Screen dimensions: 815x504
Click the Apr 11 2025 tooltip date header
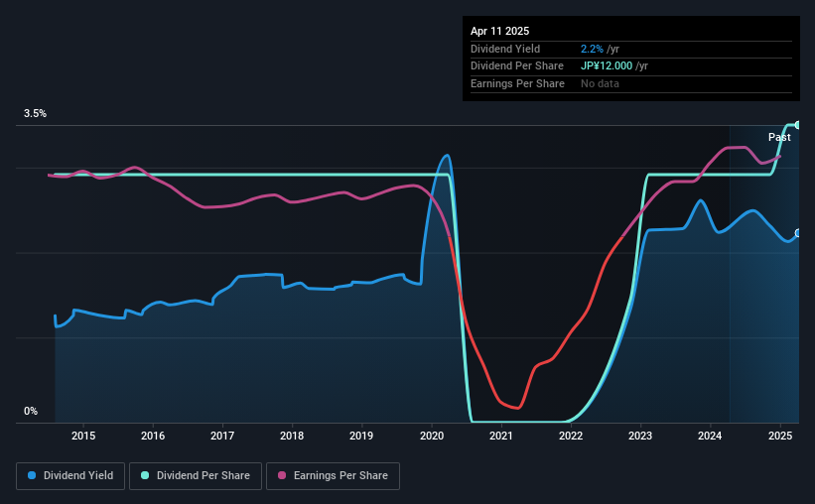(x=499, y=31)
